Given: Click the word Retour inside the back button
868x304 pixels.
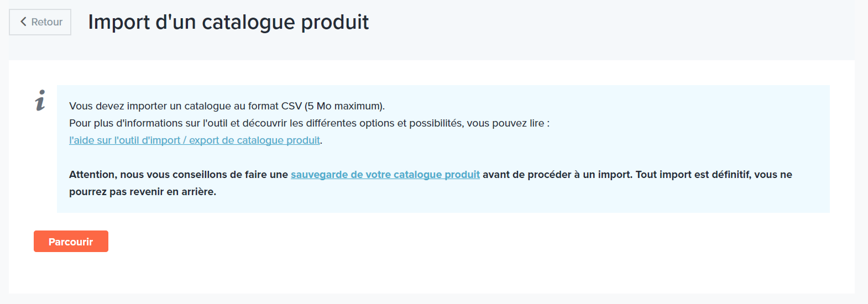Looking at the screenshot, I should 47,22.
